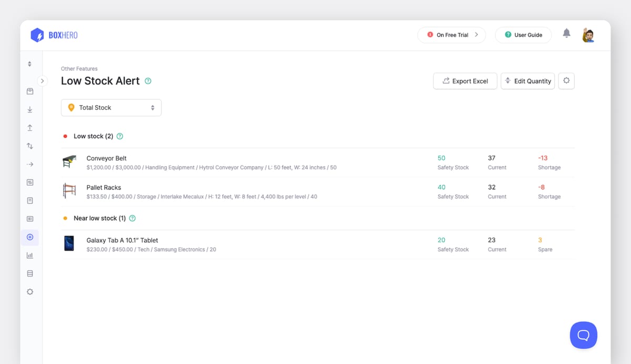Click the help icon beside Low Stock Alert title

pyautogui.click(x=148, y=81)
